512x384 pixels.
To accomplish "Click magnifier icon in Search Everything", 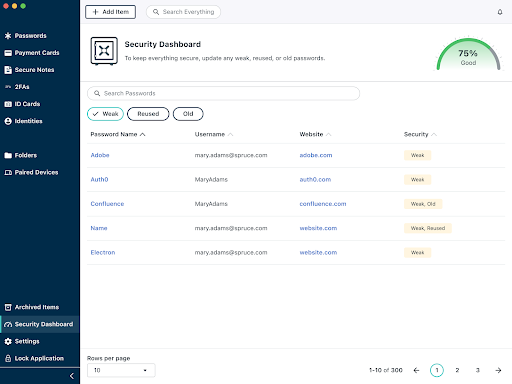I will tap(156, 12).
